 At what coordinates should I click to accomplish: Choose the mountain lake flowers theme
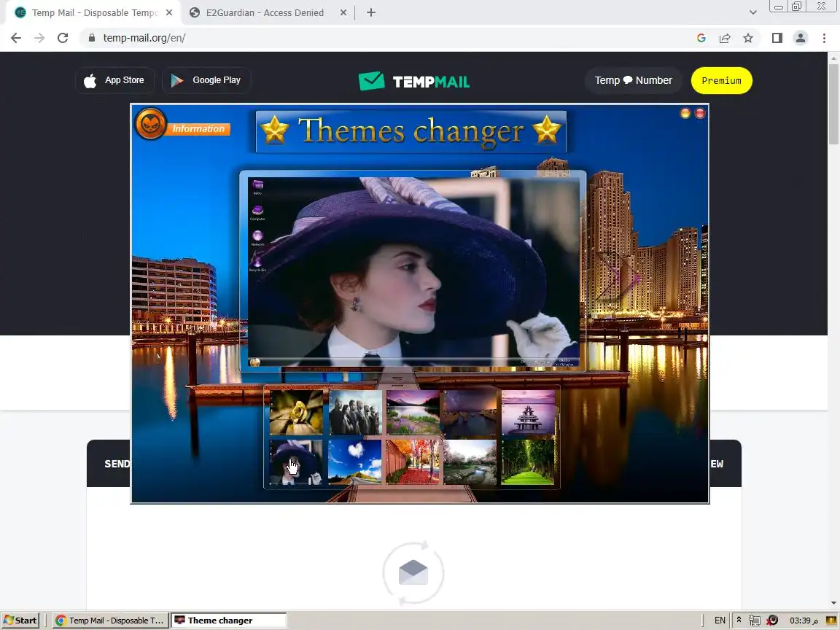pos(413,412)
